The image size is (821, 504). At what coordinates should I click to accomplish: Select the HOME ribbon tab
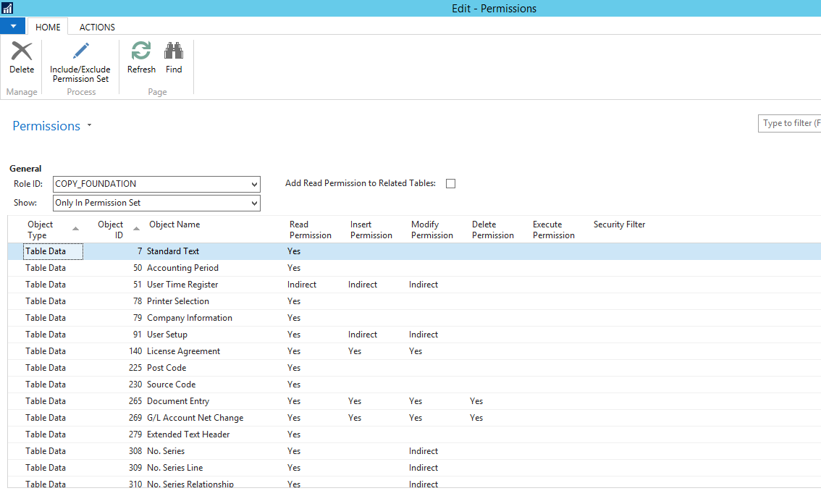(48, 27)
